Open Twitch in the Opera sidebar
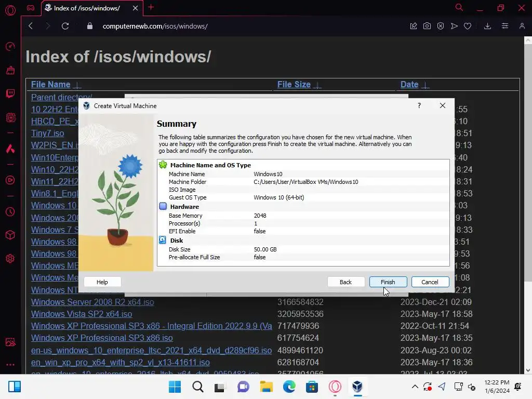 [10, 94]
